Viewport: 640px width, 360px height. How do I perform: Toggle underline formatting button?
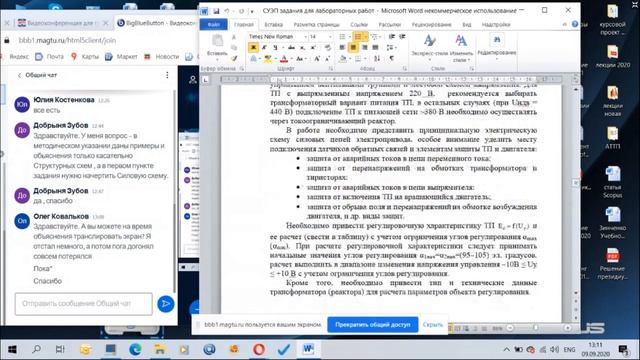[276, 47]
